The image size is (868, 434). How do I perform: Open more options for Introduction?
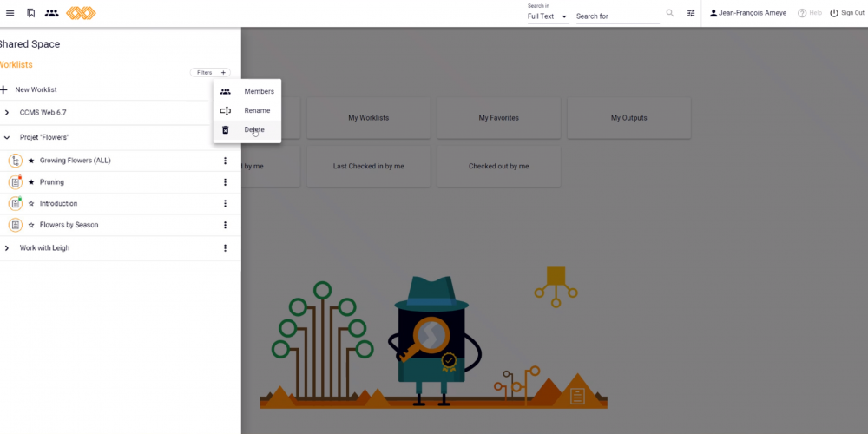click(x=226, y=203)
